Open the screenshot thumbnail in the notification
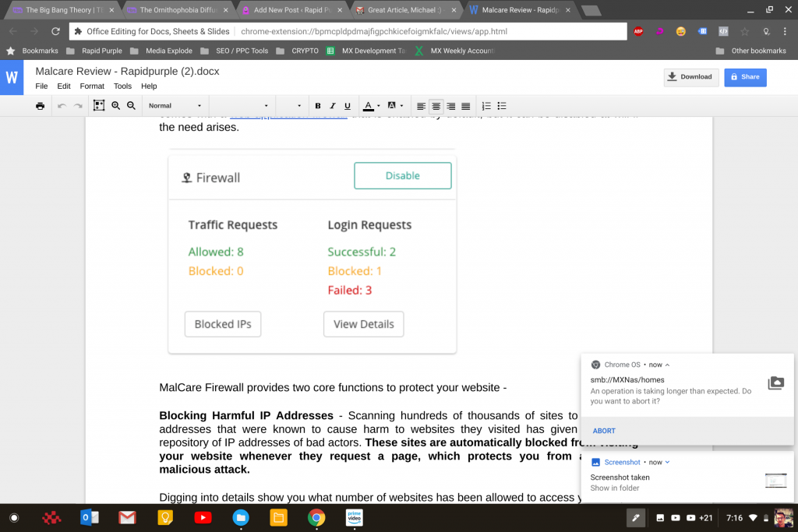This screenshot has height=532, width=798. [775, 481]
